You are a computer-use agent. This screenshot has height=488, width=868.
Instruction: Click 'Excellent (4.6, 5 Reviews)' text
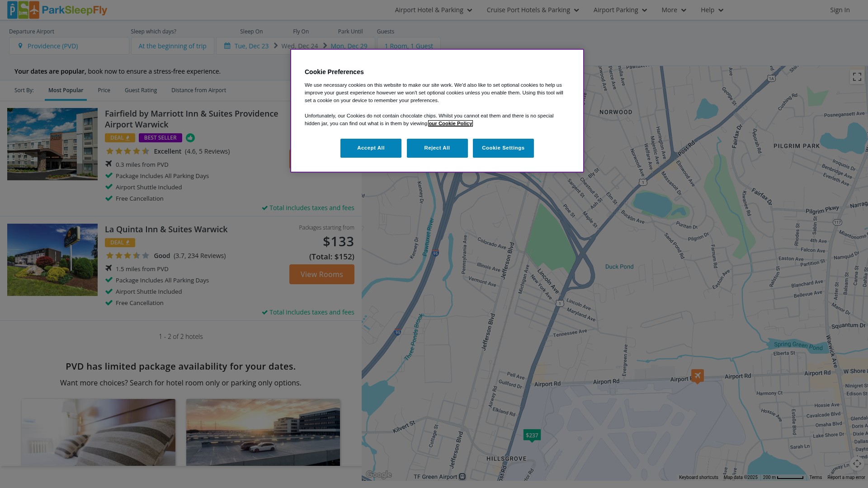pyautogui.click(x=192, y=151)
